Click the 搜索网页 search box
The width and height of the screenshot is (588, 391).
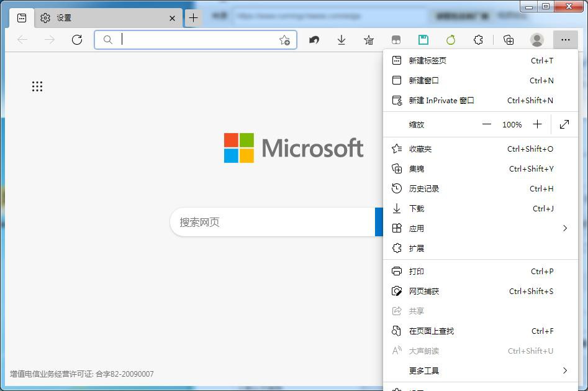click(273, 222)
